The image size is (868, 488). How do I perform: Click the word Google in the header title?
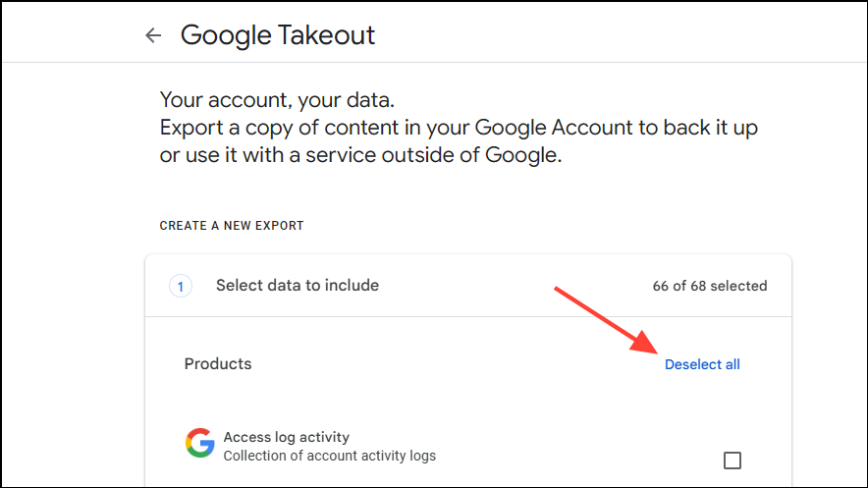(x=225, y=36)
